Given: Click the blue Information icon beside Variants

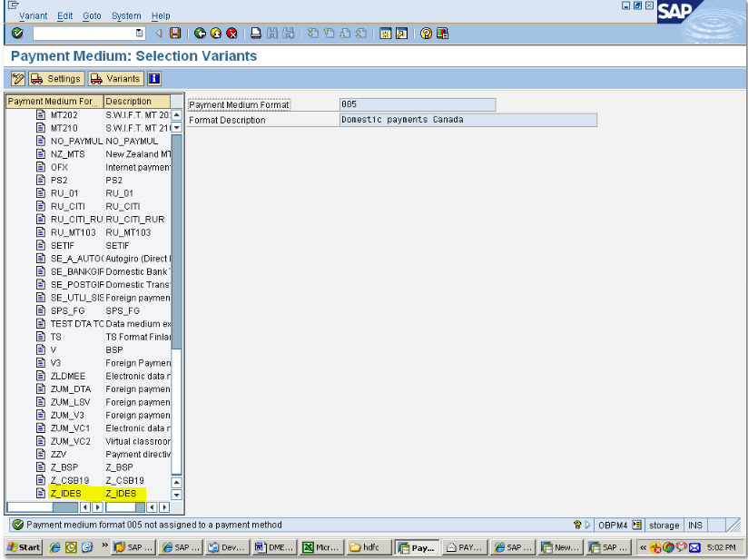Looking at the screenshot, I should 153,78.
